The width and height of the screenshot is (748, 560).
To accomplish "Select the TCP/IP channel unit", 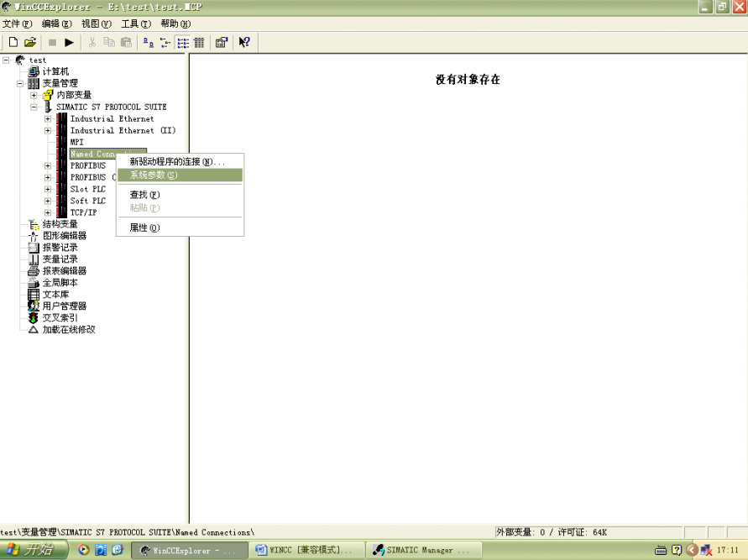I will (x=83, y=212).
